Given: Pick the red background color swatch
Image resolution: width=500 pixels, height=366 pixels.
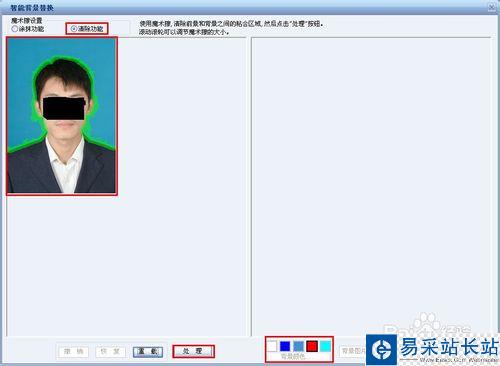Looking at the screenshot, I should click(x=312, y=346).
